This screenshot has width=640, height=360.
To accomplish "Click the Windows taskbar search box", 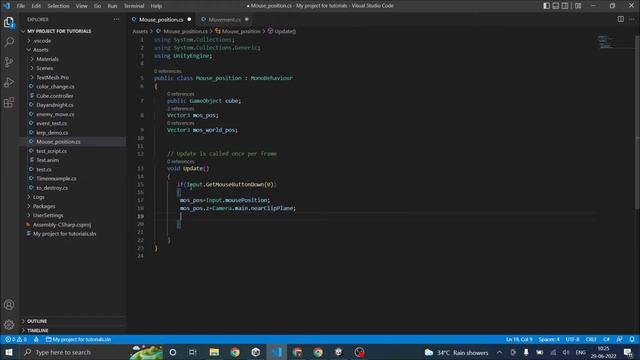I will [x=73, y=352].
